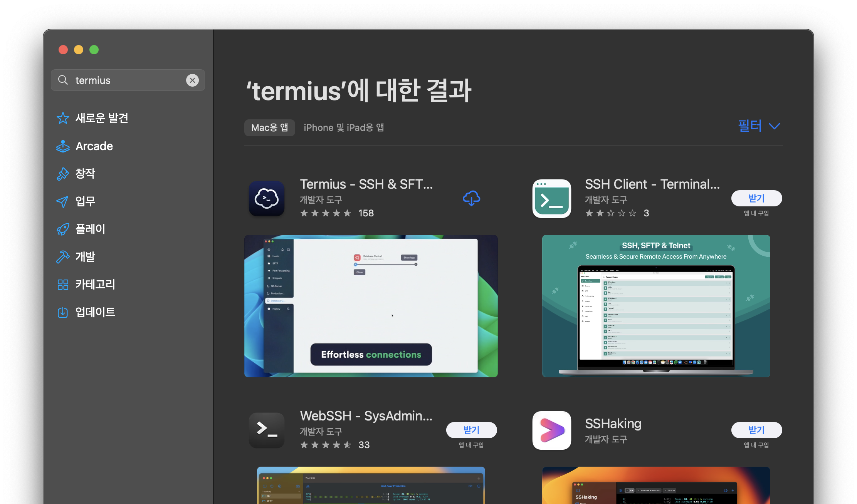The width and height of the screenshot is (857, 504).
Task: Click 받기 button for SSHaking
Action: coord(756,430)
